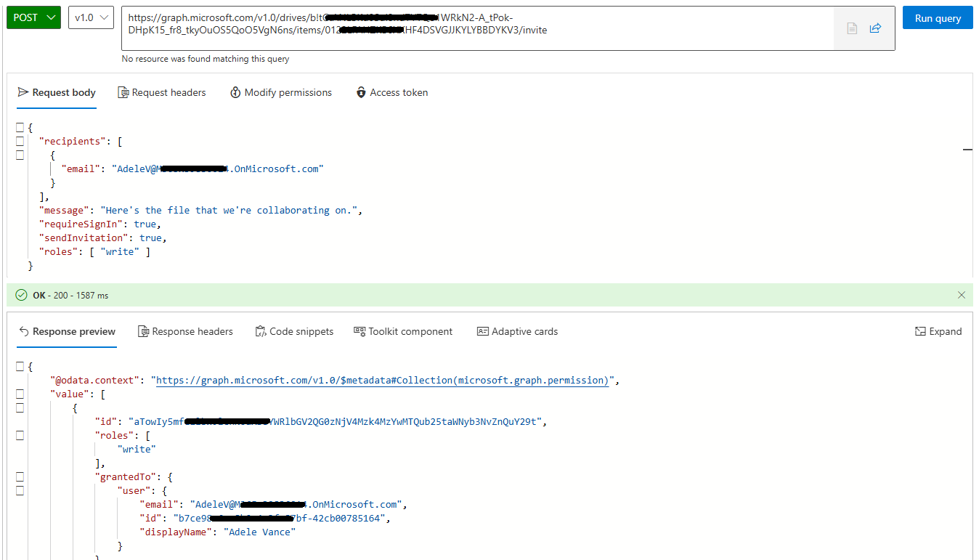The width and height of the screenshot is (979, 560).
Task: Click the Modify permissions shield icon
Action: pyautogui.click(x=235, y=92)
